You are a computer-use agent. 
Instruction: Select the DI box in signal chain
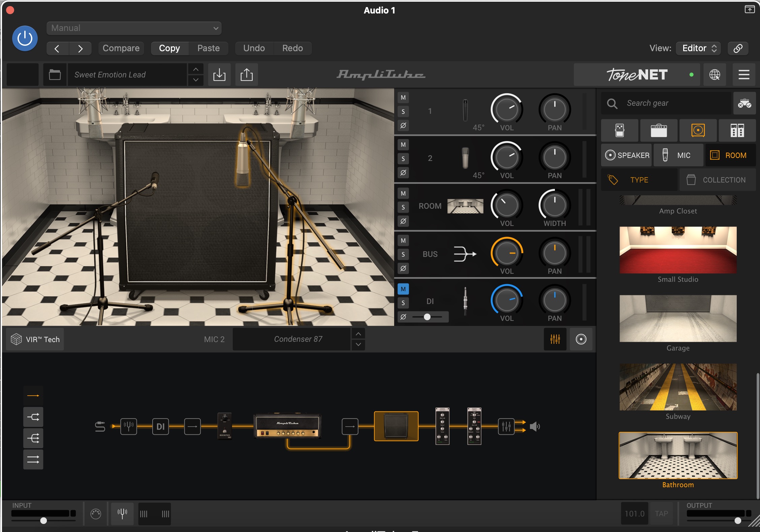tap(160, 427)
